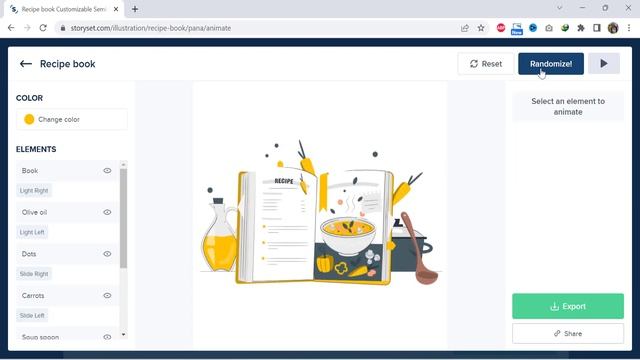Click the yellow Change color swatch
The height and width of the screenshot is (360, 640).
[x=29, y=119]
